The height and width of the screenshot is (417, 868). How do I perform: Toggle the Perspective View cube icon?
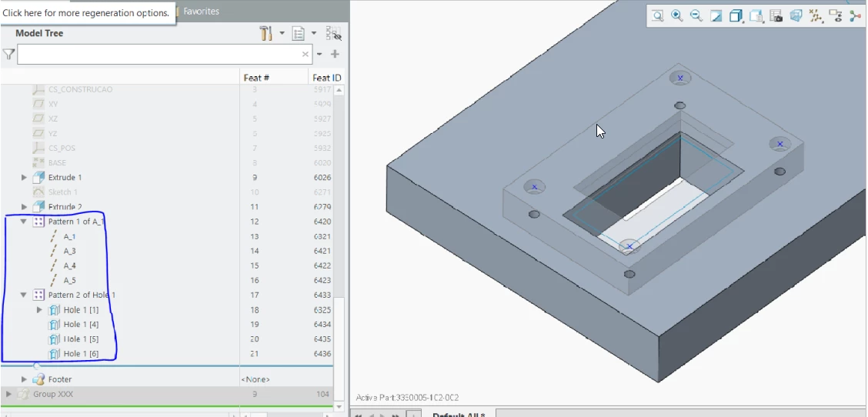click(796, 16)
